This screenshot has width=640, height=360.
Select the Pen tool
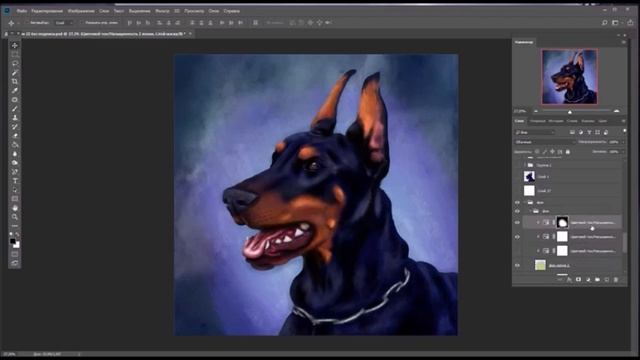pyautogui.click(x=15, y=171)
